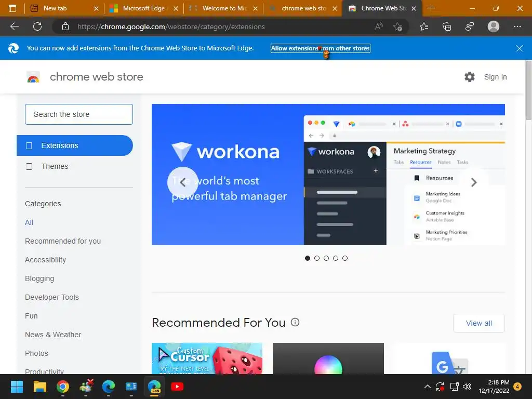
Task: Click the chrome web store logo
Action: coord(33,77)
